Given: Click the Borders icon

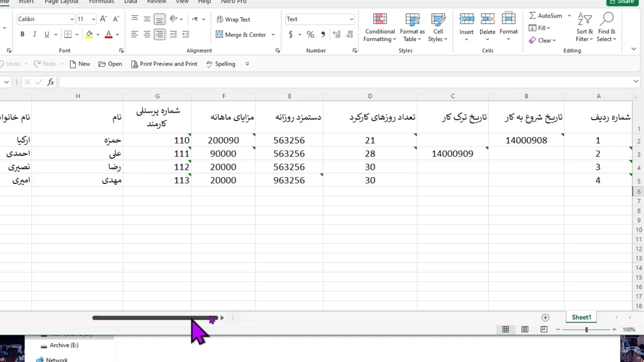Looking at the screenshot, I should 68,35.
